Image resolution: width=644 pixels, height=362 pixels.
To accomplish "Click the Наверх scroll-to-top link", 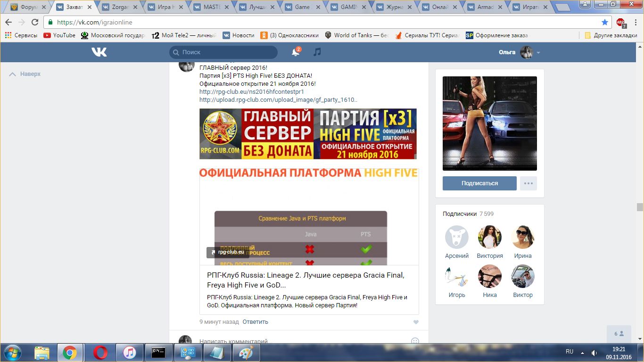I will click(x=25, y=74).
